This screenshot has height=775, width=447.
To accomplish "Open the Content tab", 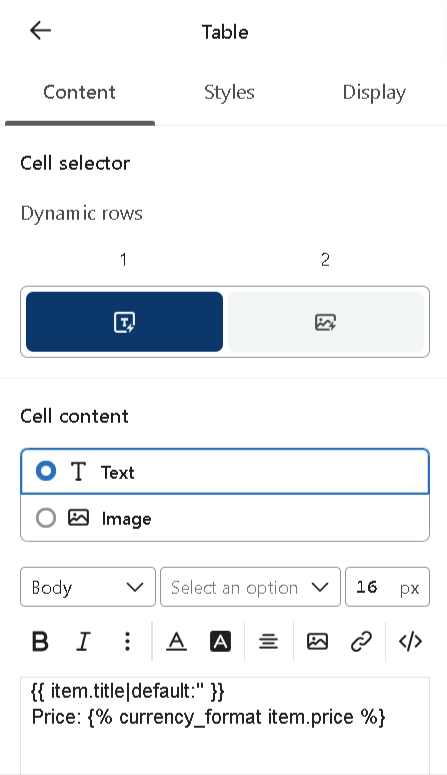I will 80,92.
